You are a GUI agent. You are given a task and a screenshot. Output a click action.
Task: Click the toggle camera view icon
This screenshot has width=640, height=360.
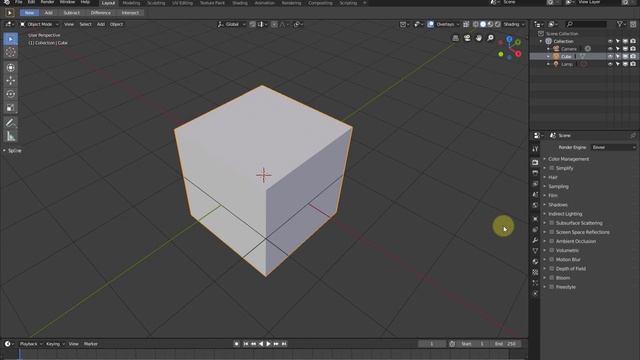point(467,38)
